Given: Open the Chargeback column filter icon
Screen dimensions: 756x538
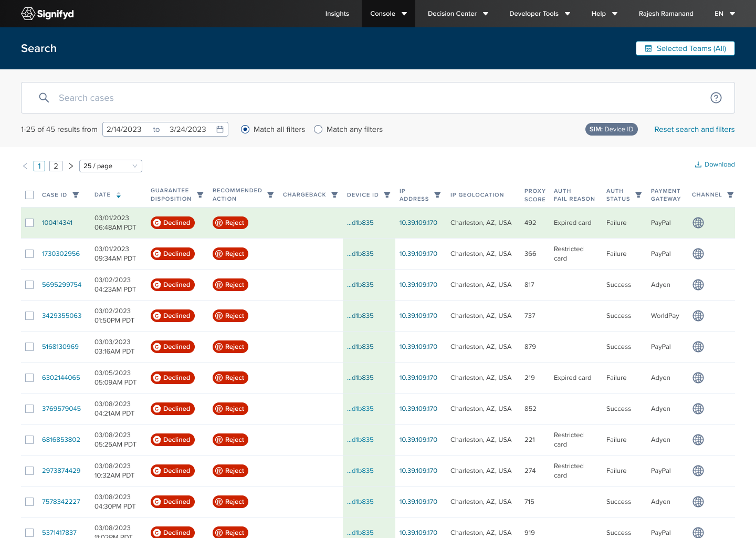Looking at the screenshot, I should [x=334, y=195].
